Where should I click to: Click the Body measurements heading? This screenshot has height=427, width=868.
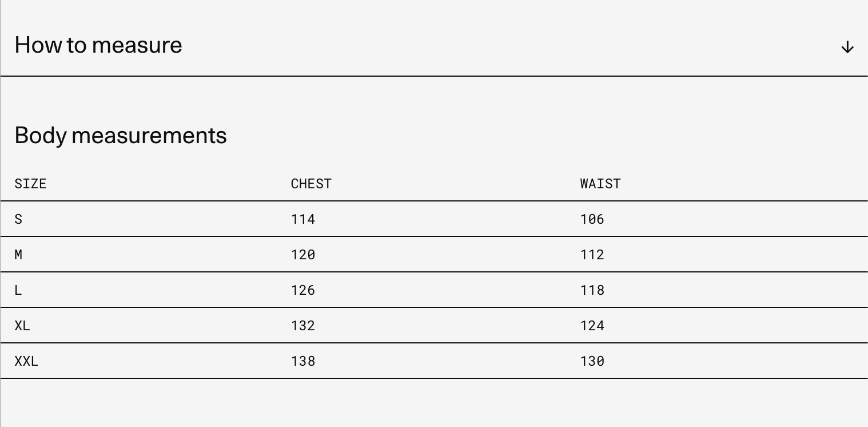click(121, 136)
